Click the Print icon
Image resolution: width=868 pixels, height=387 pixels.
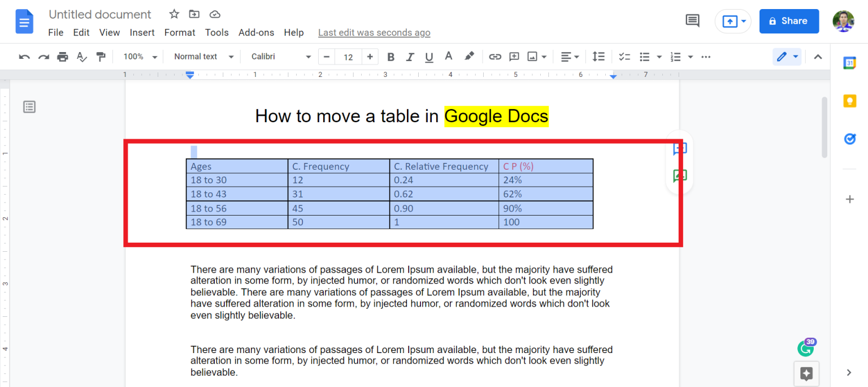[x=63, y=57]
